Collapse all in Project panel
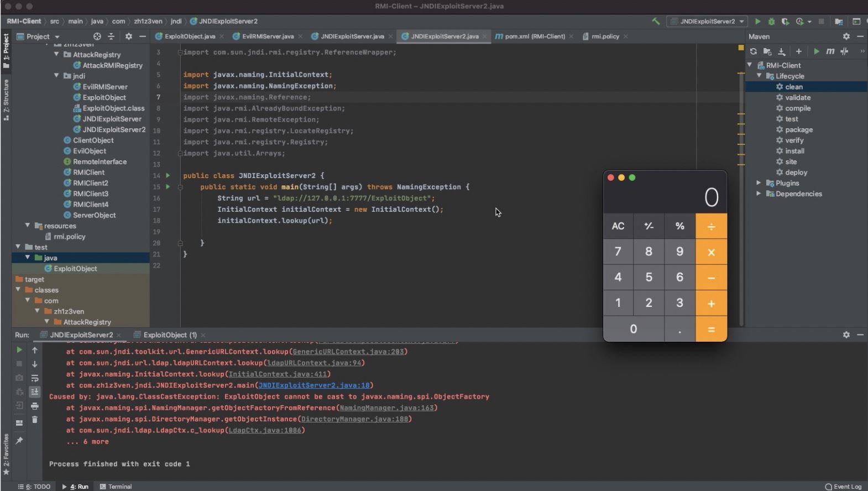 (x=111, y=36)
